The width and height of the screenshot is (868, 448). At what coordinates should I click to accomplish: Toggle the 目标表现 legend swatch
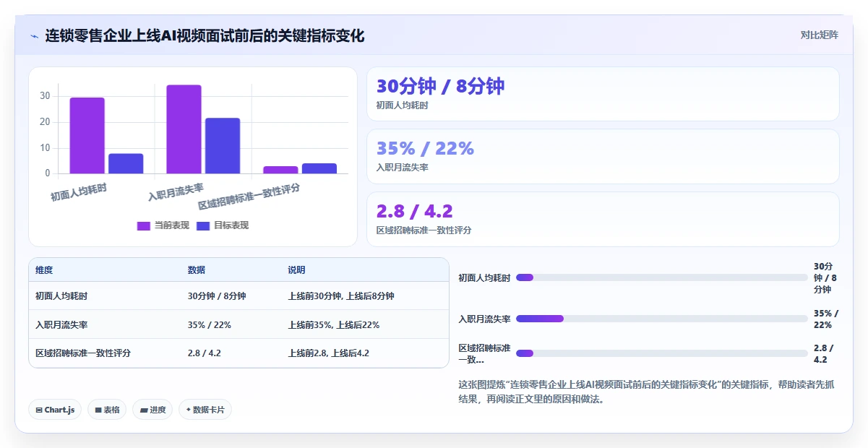click(x=203, y=225)
